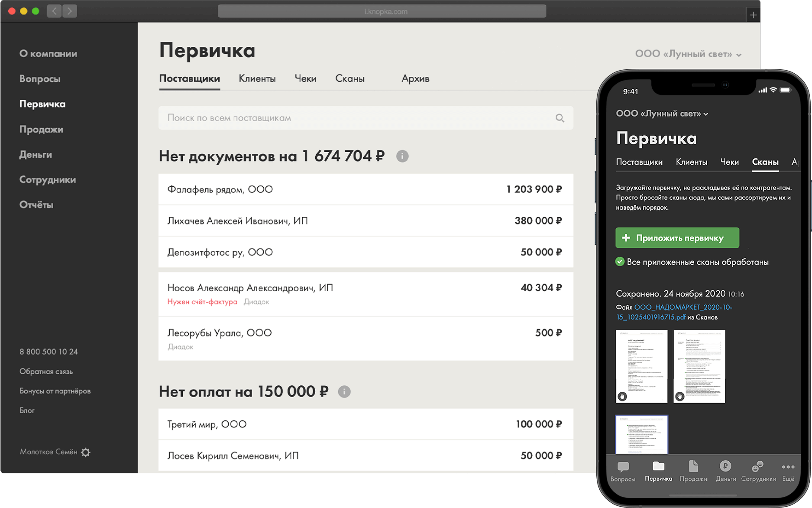Screen dimensions: 812x508
Task: Open Отчёты in sidebar
Action: tap(36, 205)
